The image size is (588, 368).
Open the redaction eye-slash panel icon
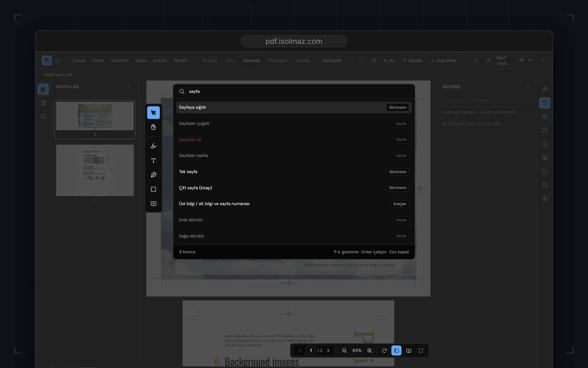[x=545, y=158]
